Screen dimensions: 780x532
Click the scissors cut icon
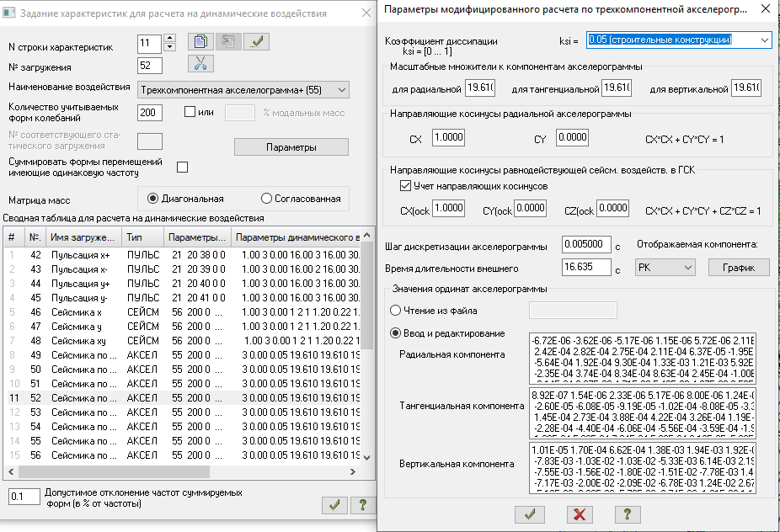click(x=201, y=64)
